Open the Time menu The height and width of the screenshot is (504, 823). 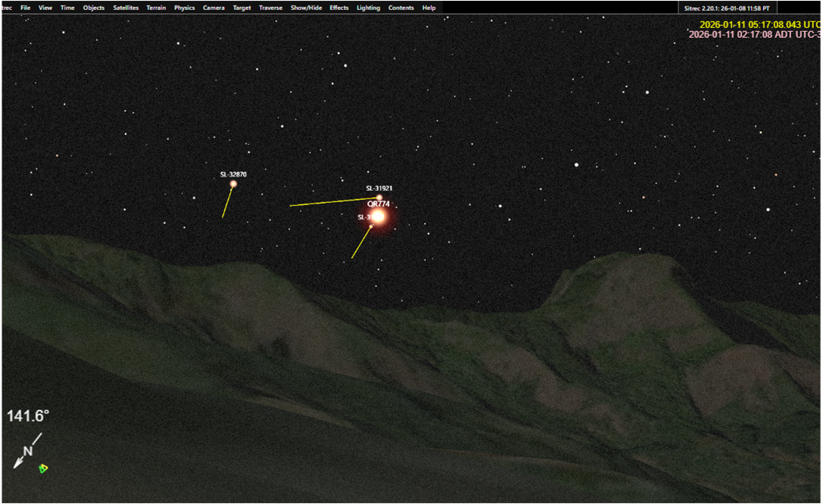click(x=67, y=8)
